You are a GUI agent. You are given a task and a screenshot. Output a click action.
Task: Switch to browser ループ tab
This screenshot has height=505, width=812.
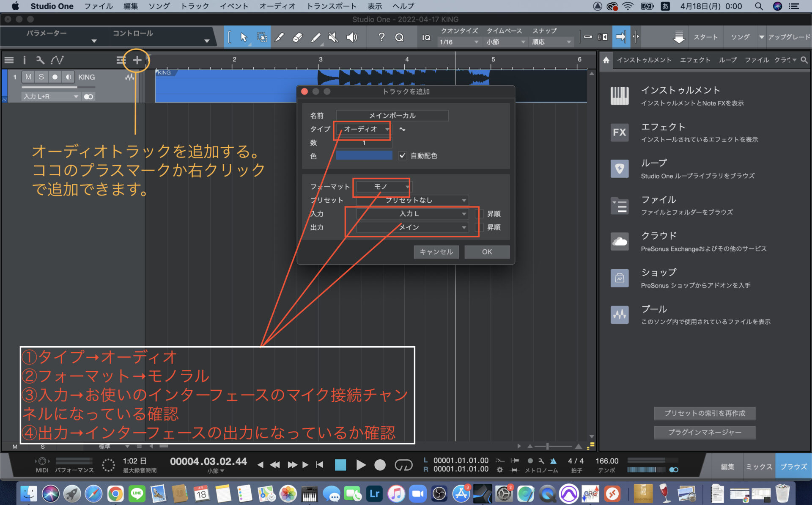pos(727,60)
